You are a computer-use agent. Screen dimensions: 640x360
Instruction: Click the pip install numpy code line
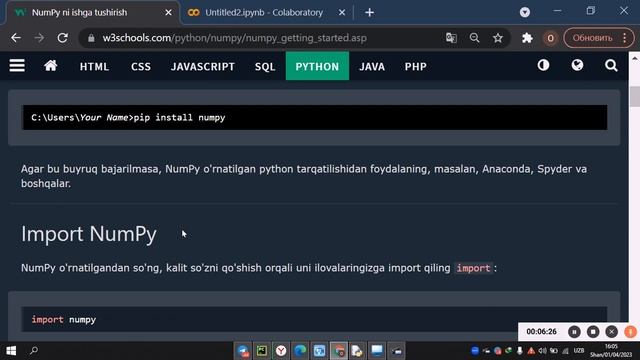point(315,118)
